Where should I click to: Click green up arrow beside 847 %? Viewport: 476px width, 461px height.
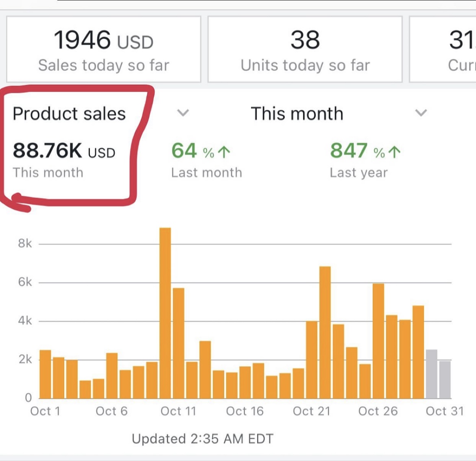tap(394, 152)
